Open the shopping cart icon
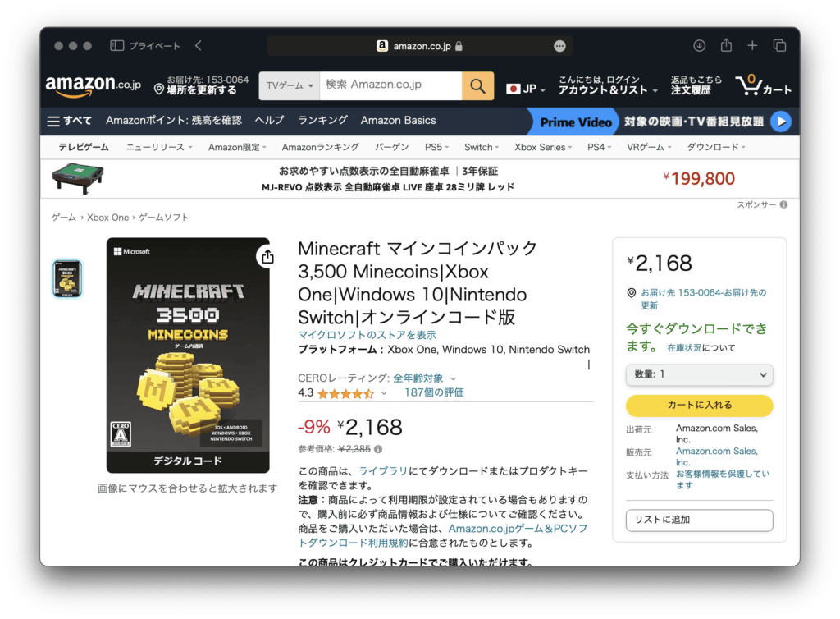840x619 pixels. click(763, 85)
